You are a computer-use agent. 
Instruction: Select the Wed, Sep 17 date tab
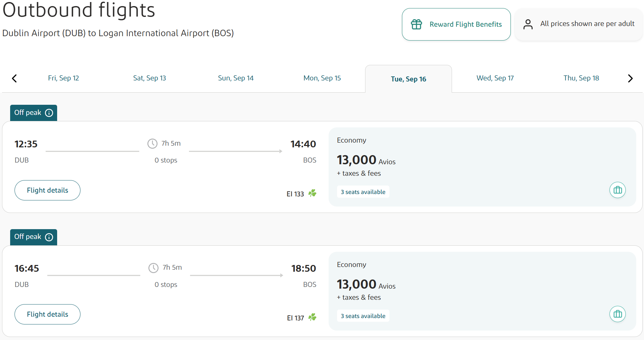point(495,78)
